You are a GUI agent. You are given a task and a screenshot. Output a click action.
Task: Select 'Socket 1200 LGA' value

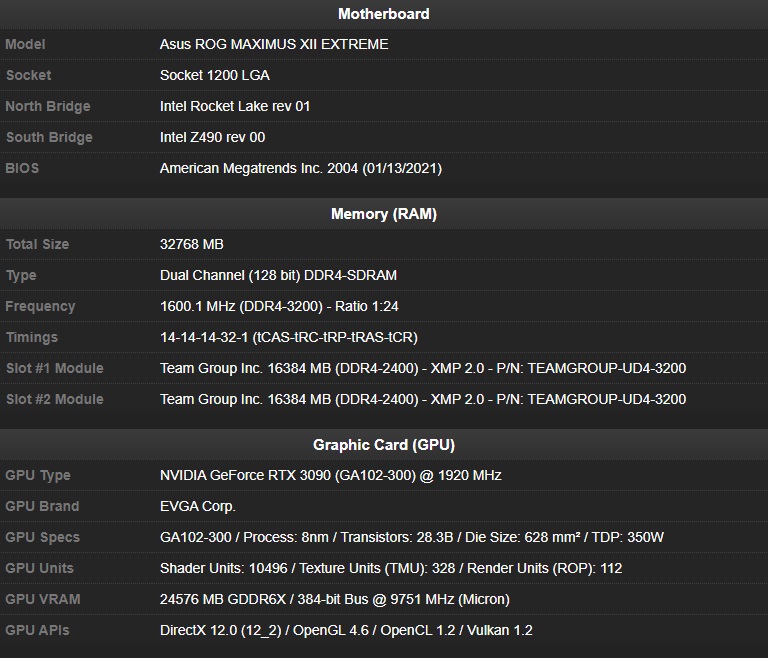click(215, 75)
